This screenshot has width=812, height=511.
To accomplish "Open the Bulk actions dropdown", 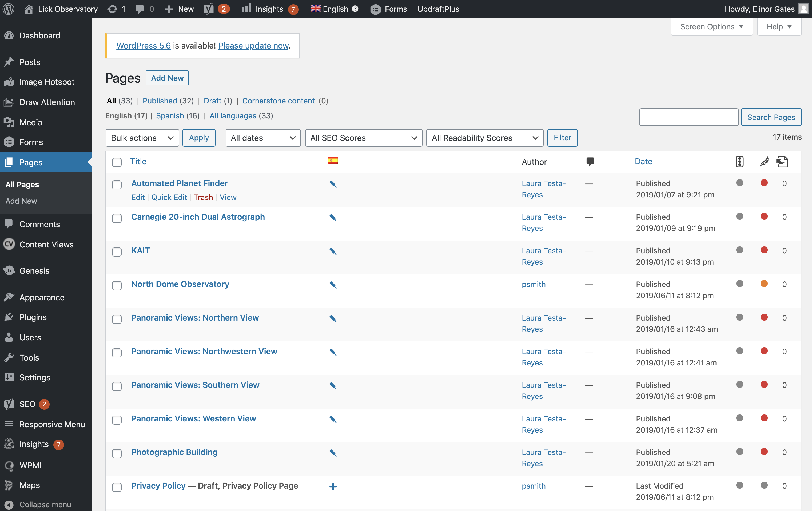I will [x=142, y=138].
